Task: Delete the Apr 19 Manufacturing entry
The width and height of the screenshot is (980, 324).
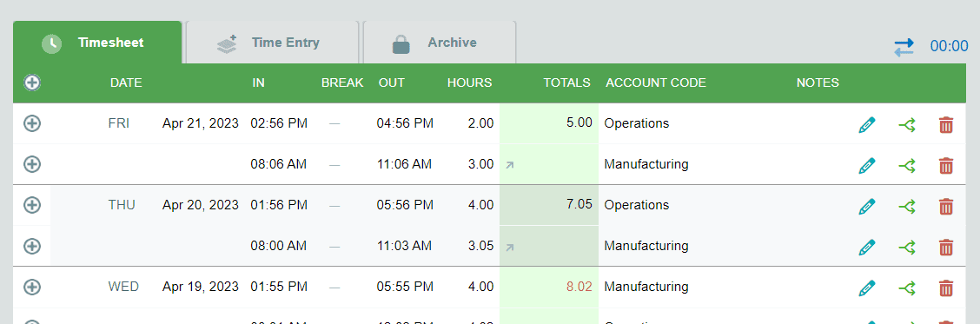Action: pos(946,288)
